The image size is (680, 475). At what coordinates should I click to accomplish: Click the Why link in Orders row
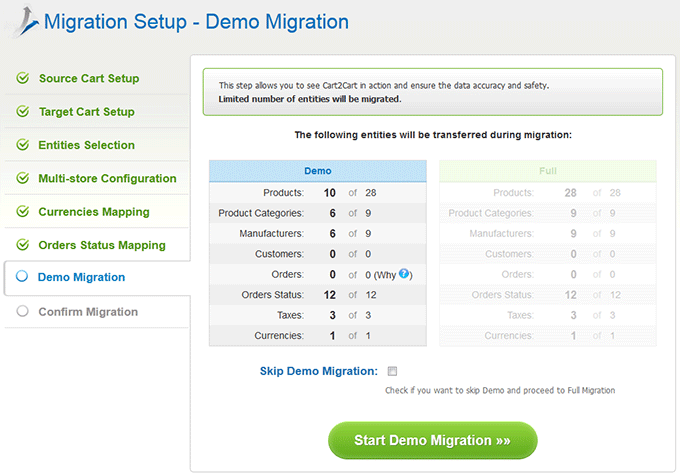[386, 275]
